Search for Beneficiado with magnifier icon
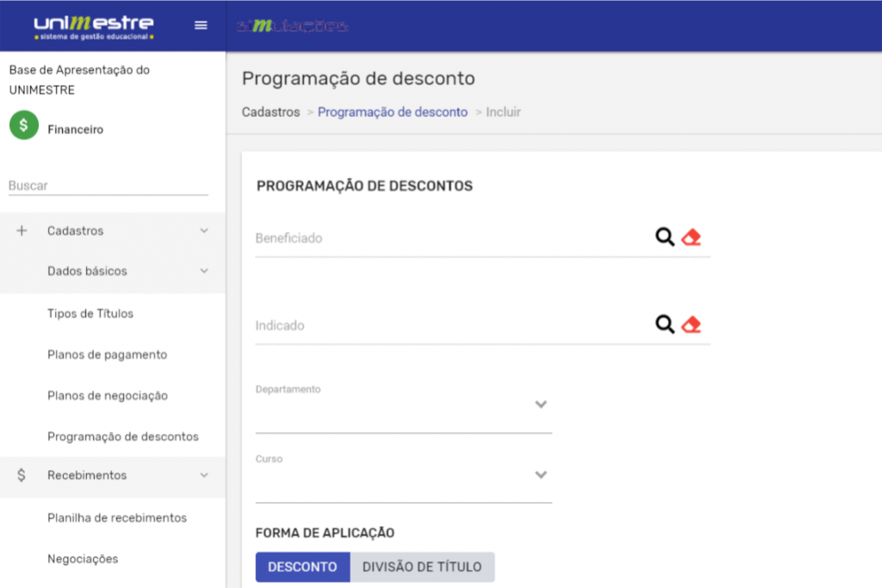The height and width of the screenshot is (588, 882). 664,238
